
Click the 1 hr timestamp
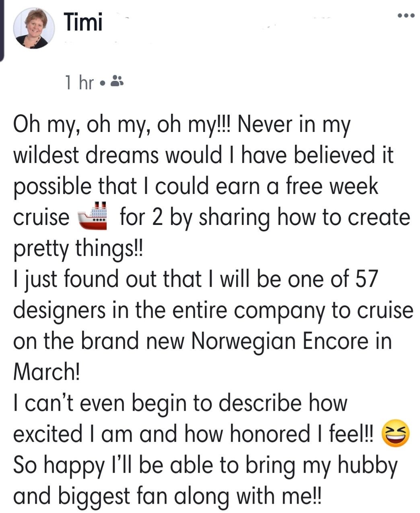79,83
